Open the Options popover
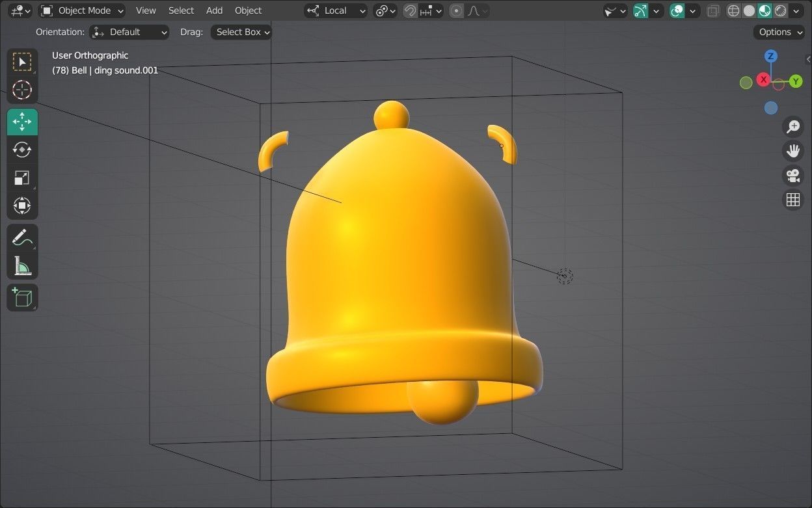The width and height of the screenshot is (812, 508). 779,32
